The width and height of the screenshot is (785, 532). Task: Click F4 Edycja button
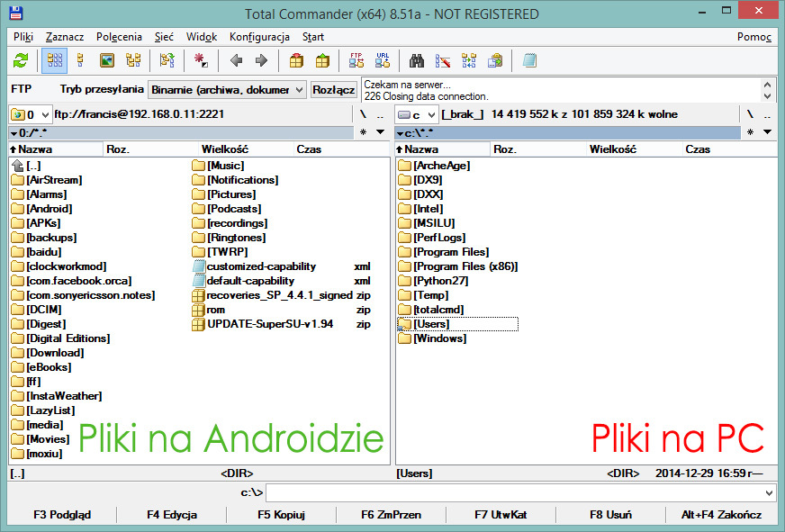172,515
